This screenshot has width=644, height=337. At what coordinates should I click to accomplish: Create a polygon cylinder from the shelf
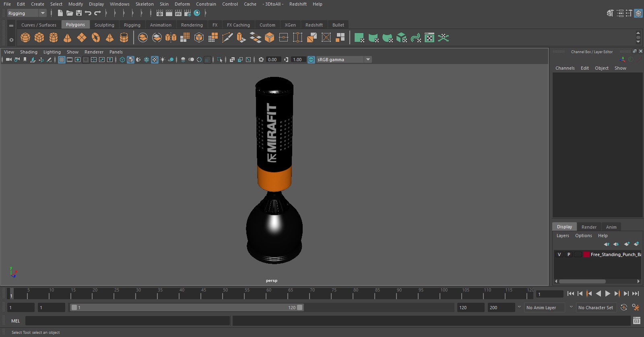[54, 38]
